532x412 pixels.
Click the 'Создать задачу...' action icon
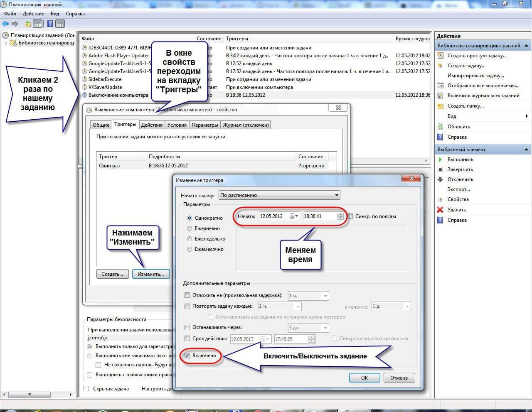coord(441,66)
